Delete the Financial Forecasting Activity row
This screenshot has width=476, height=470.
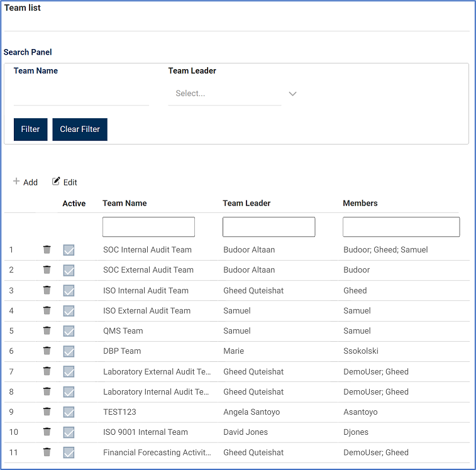coord(47,452)
